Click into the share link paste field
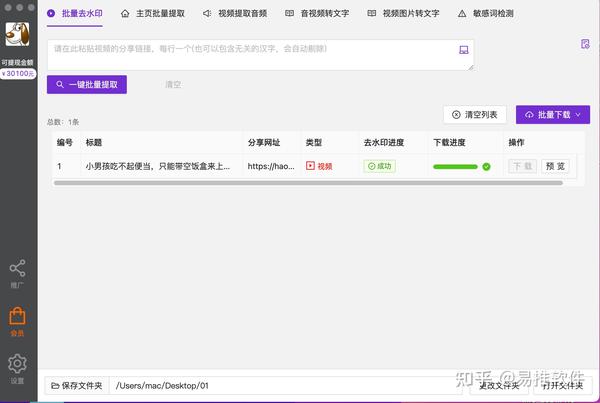This screenshot has width=600, height=403. 260,55
